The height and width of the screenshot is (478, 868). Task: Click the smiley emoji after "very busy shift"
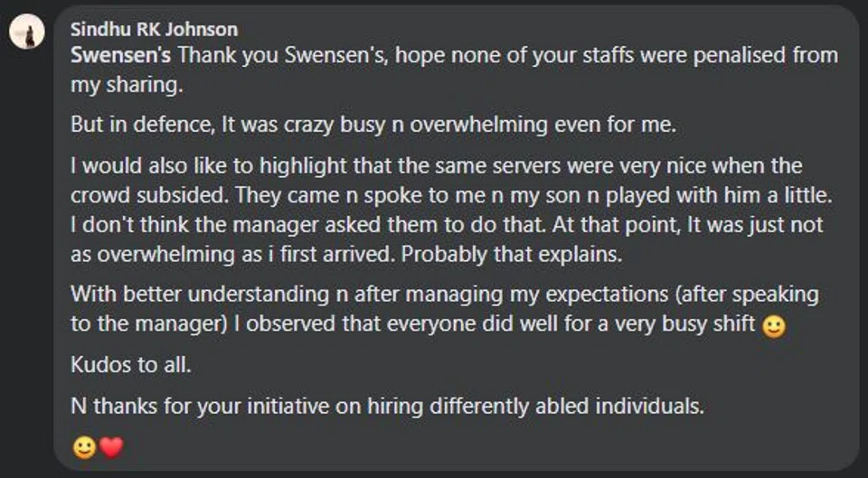tap(773, 328)
